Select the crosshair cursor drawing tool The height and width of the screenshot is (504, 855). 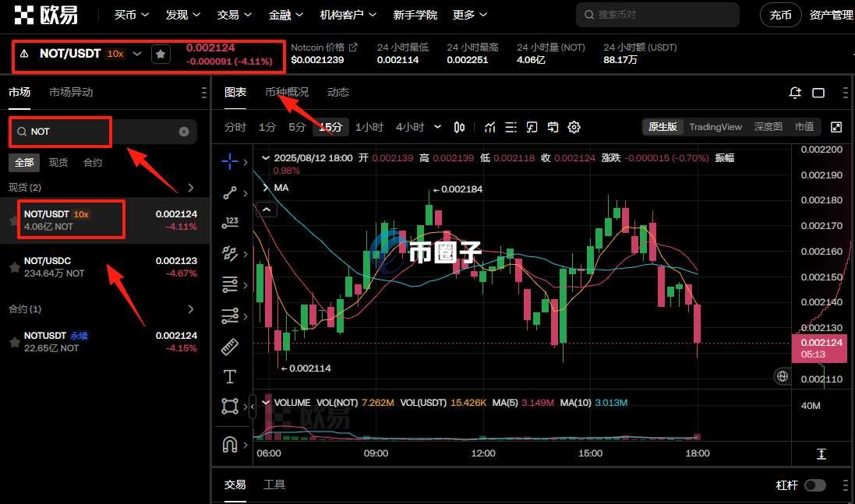[230, 161]
